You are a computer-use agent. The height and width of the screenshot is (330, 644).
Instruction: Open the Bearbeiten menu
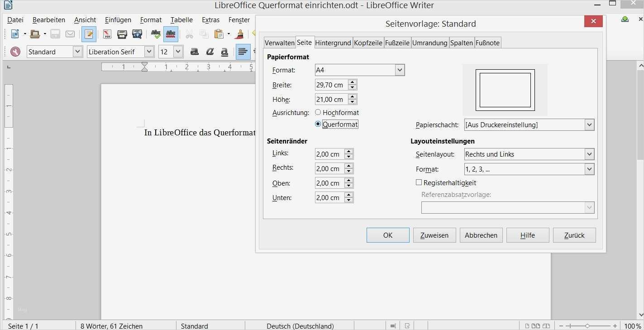49,20
